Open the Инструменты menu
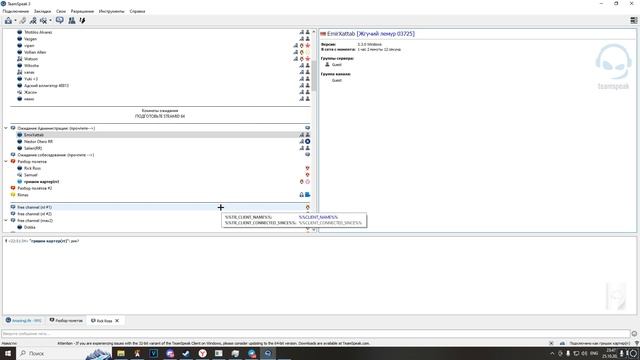The image size is (640, 360). click(111, 11)
